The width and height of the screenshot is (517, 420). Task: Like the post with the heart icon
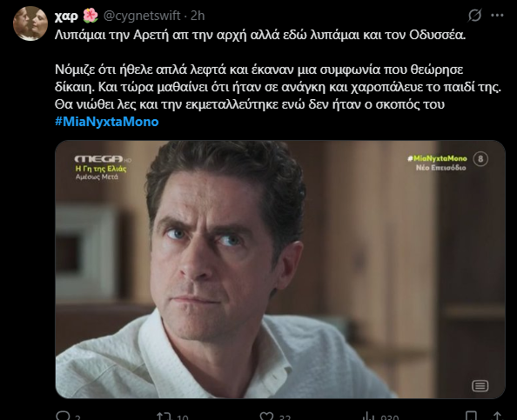(x=266, y=416)
